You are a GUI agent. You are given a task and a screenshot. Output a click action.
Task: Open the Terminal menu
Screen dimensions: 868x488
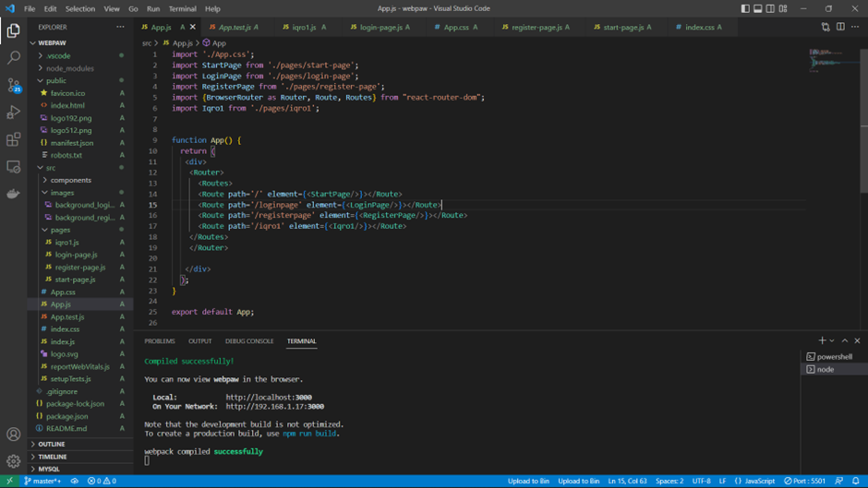point(182,9)
